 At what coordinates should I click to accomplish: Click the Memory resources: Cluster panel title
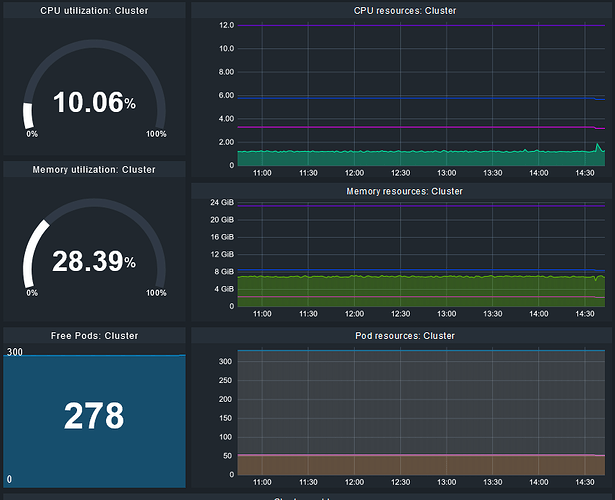[x=405, y=191]
